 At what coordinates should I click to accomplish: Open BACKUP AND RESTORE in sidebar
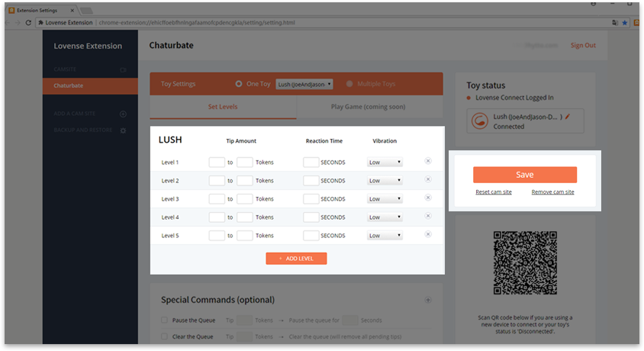coord(83,130)
